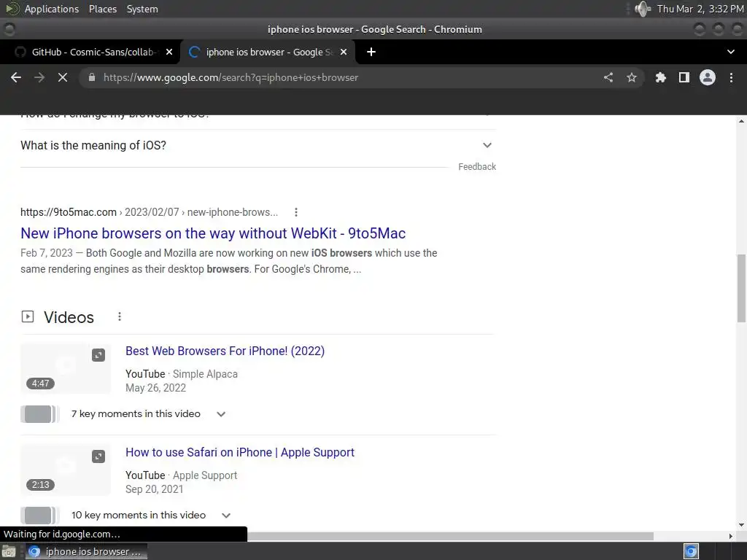Open 'New iPhone browsers on the way without WebKit' link
The height and width of the screenshot is (560, 747).
[x=213, y=233]
